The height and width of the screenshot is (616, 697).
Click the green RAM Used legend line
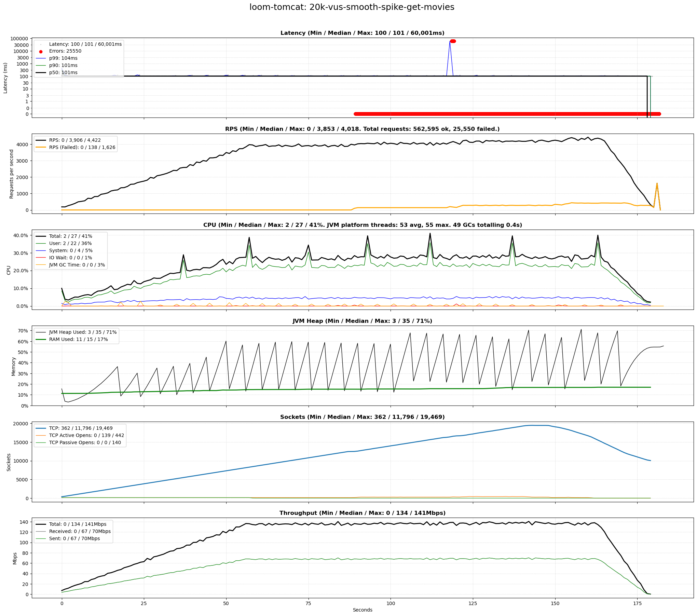tap(41, 340)
